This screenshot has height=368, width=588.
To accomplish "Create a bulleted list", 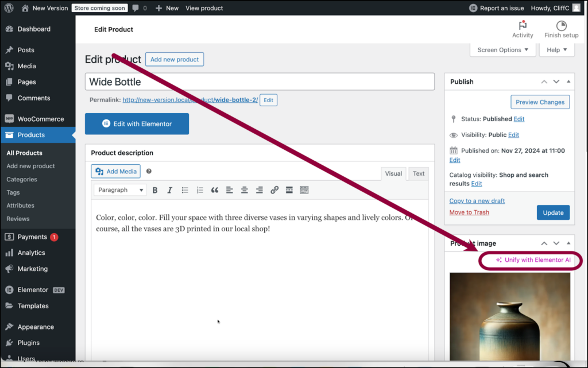I will (185, 189).
